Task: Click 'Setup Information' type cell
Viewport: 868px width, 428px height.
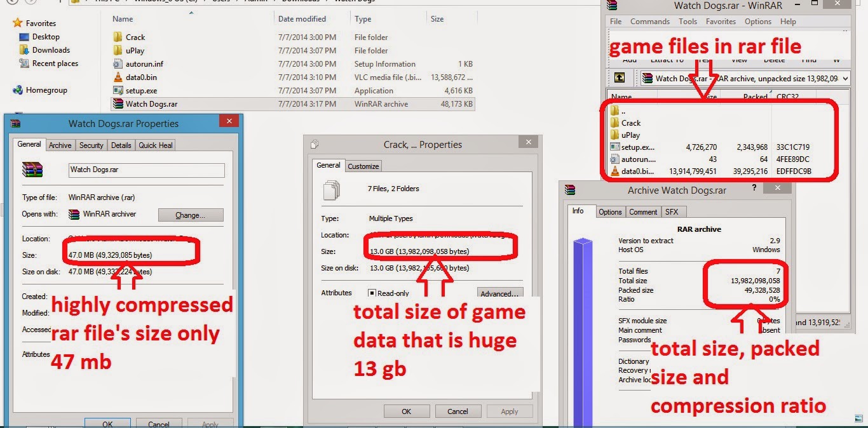Action: [x=384, y=64]
